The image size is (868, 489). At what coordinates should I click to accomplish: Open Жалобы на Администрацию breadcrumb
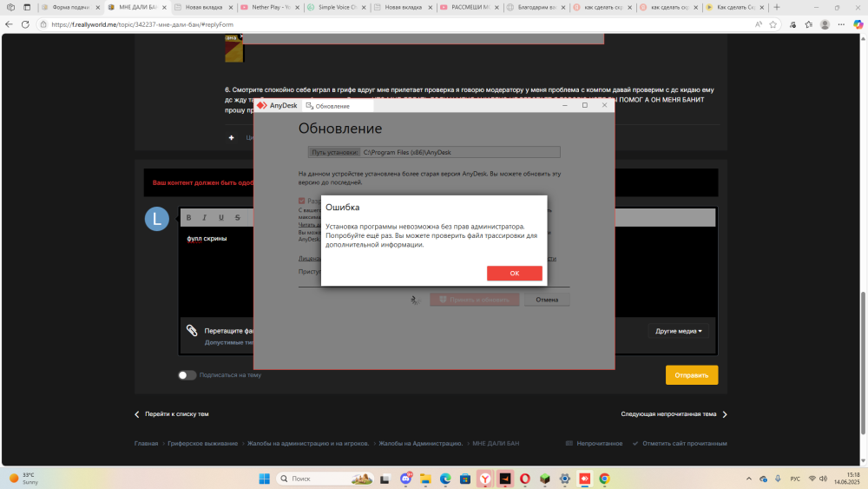(x=421, y=443)
